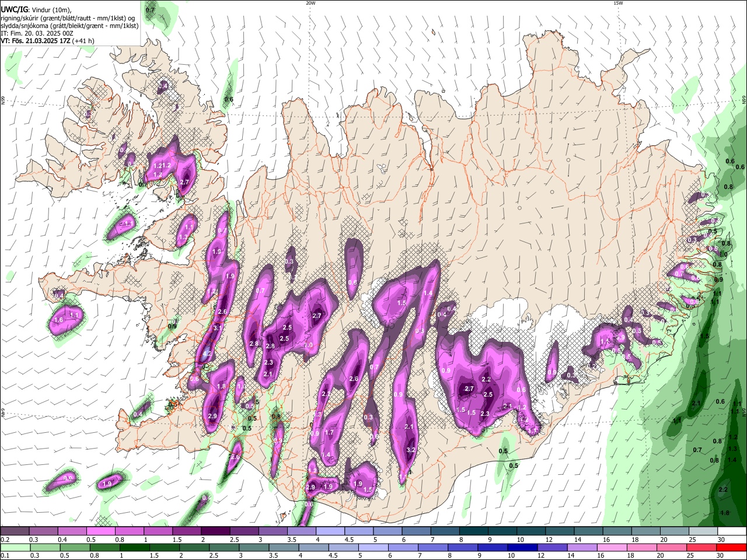Select the dark teal 9–10 snow legend swatch
Viewport: 747px width, 560px height.
coord(502,531)
